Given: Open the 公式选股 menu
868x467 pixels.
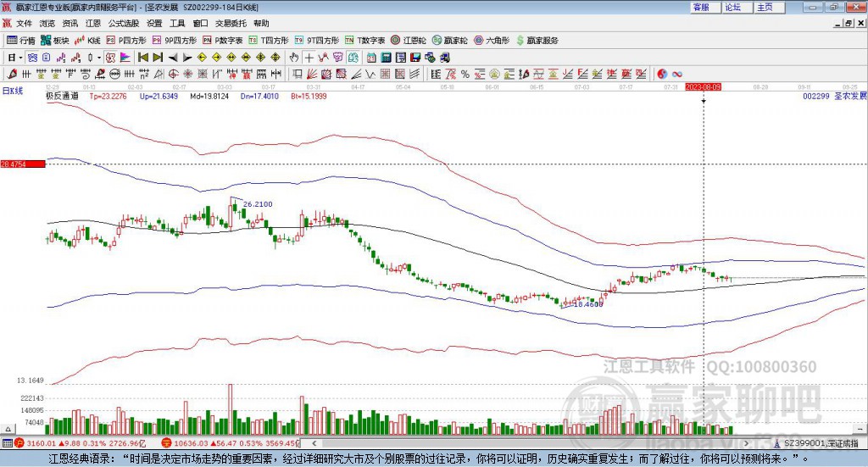Looking at the screenshot, I should [124, 24].
